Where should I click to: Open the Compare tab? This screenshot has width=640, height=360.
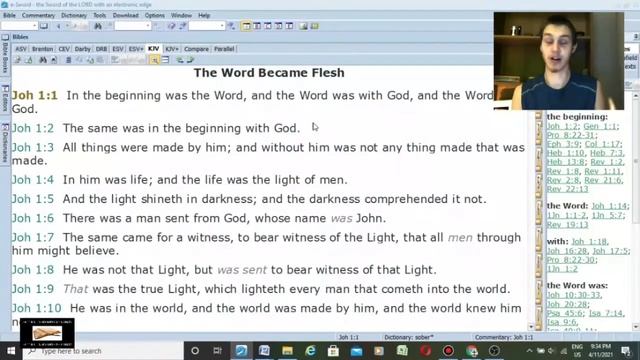pyautogui.click(x=196, y=49)
